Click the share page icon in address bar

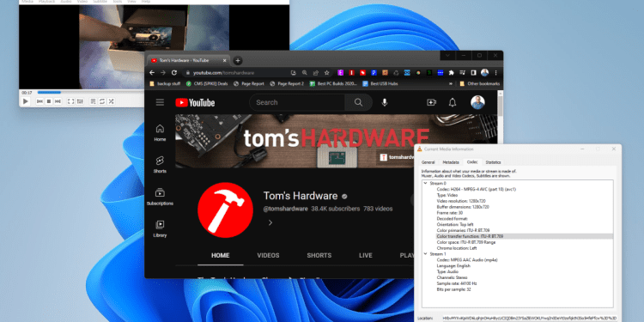315,73
